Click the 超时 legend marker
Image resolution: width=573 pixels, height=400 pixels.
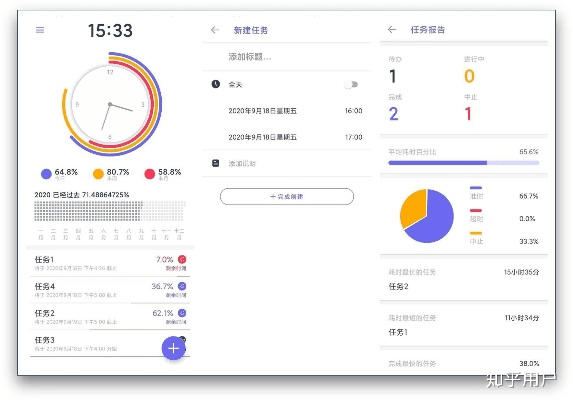[x=476, y=210]
